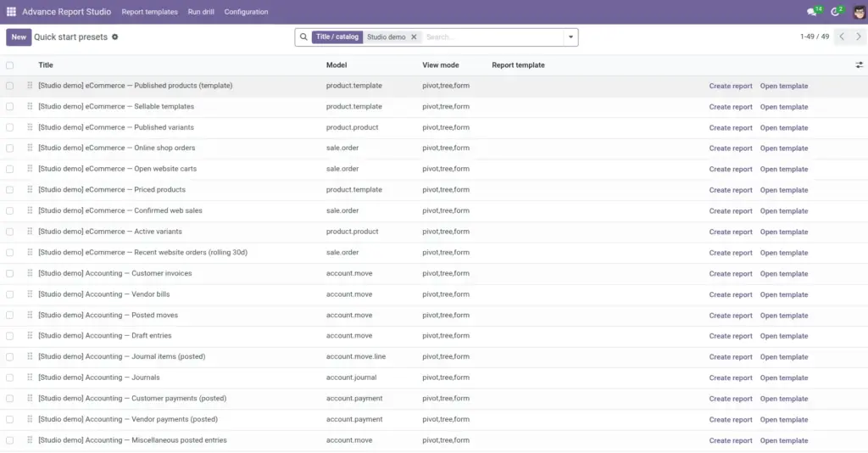Grab drag handle of Confirmed web sales row
The image size is (868, 453).
coord(30,210)
